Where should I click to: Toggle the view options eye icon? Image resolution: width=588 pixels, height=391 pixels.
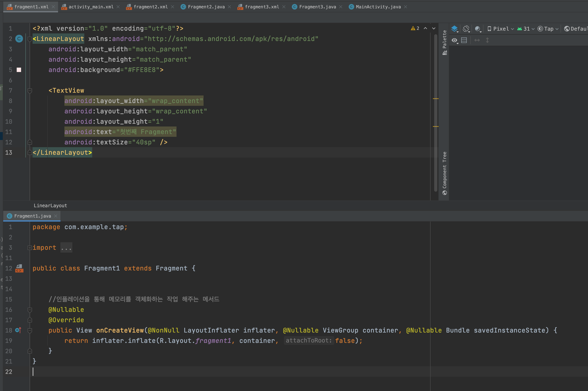(x=455, y=40)
